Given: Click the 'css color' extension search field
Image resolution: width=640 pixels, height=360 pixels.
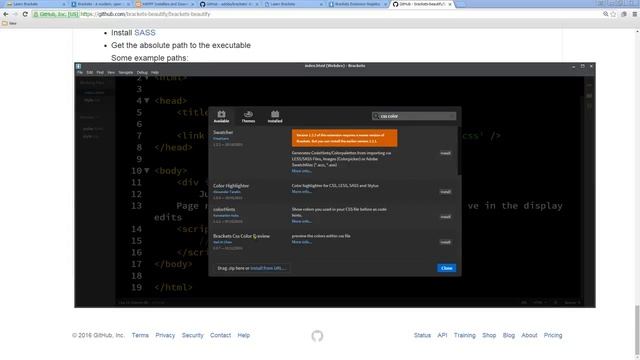Looking at the screenshot, I should click(413, 116).
